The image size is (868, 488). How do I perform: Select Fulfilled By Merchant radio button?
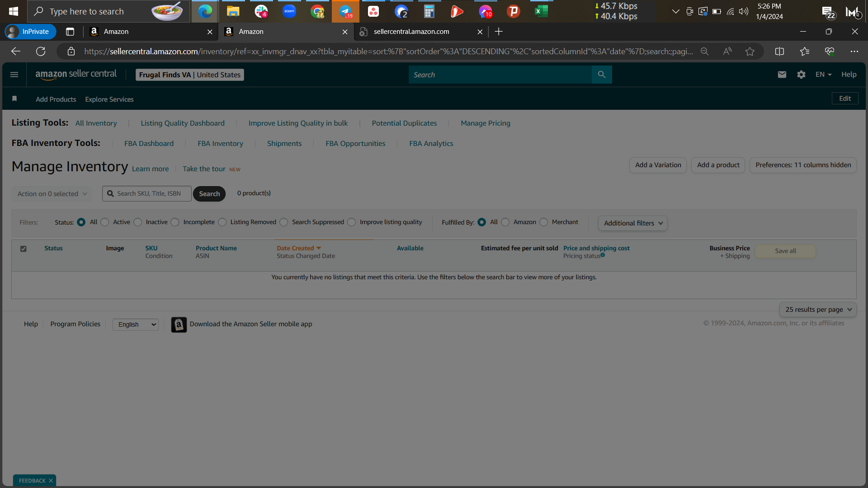(544, 222)
